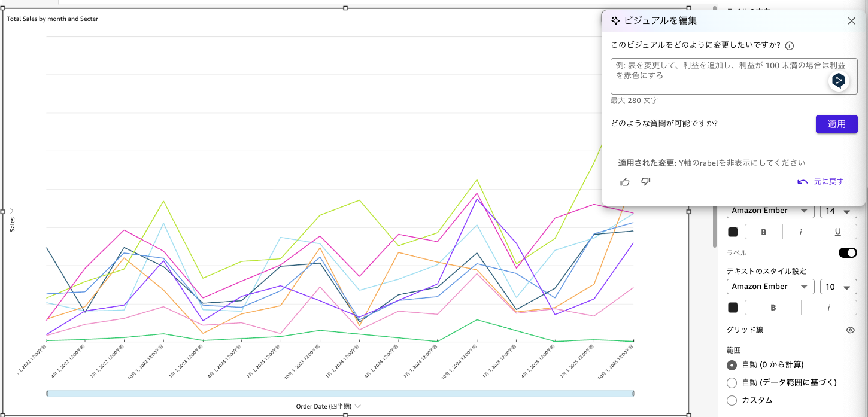
Task: Open Amazon Ember font dropdown beside size 10
Action: click(770, 287)
